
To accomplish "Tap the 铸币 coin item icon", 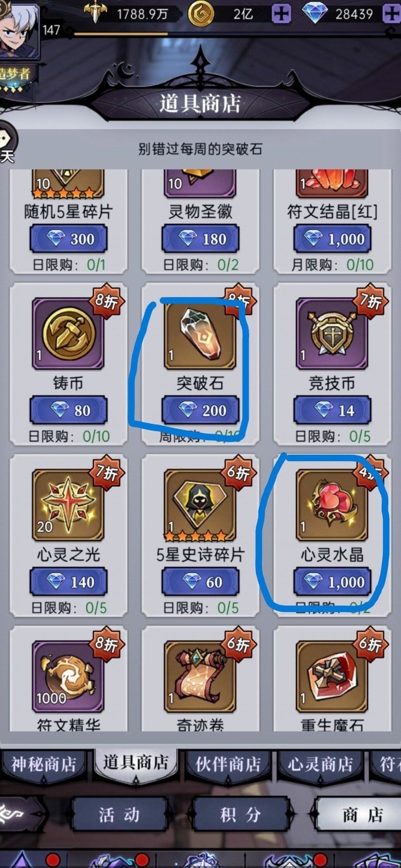I will 68,333.
